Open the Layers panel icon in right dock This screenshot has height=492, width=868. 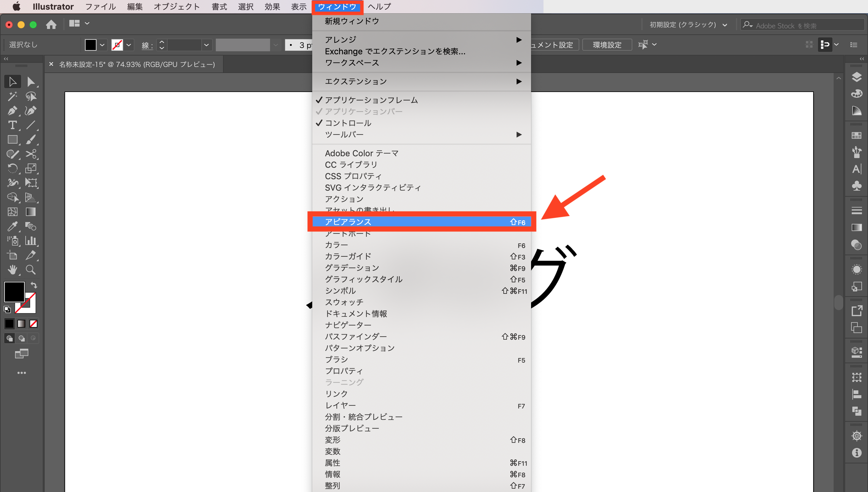[857, 77]
